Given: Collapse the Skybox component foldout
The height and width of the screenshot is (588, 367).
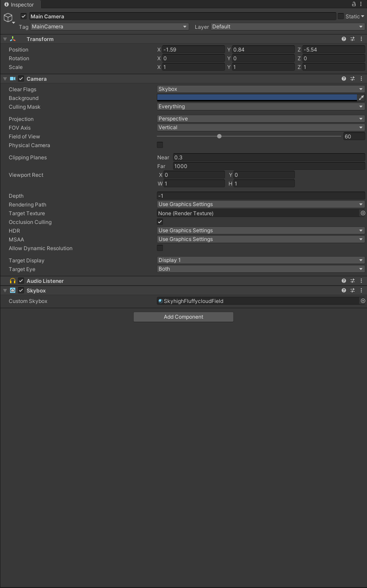Looking at the screenshot, I should coord(5,291).
